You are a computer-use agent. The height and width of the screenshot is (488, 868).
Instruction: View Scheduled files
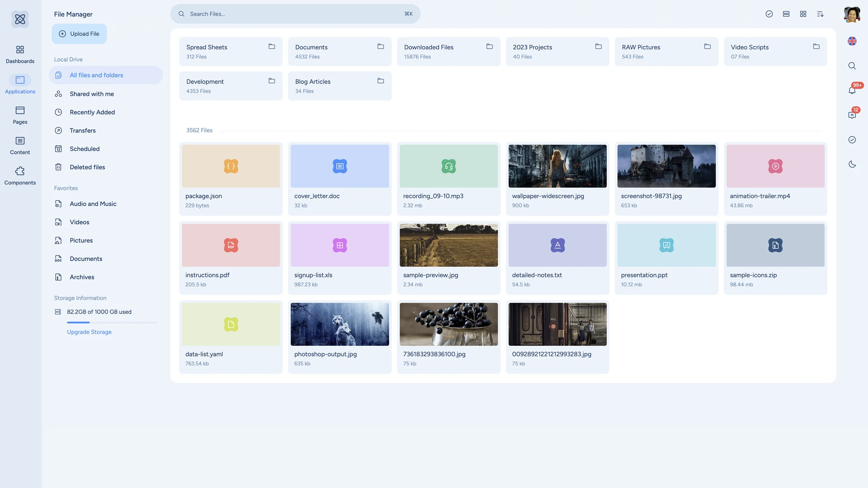(106, 149)
